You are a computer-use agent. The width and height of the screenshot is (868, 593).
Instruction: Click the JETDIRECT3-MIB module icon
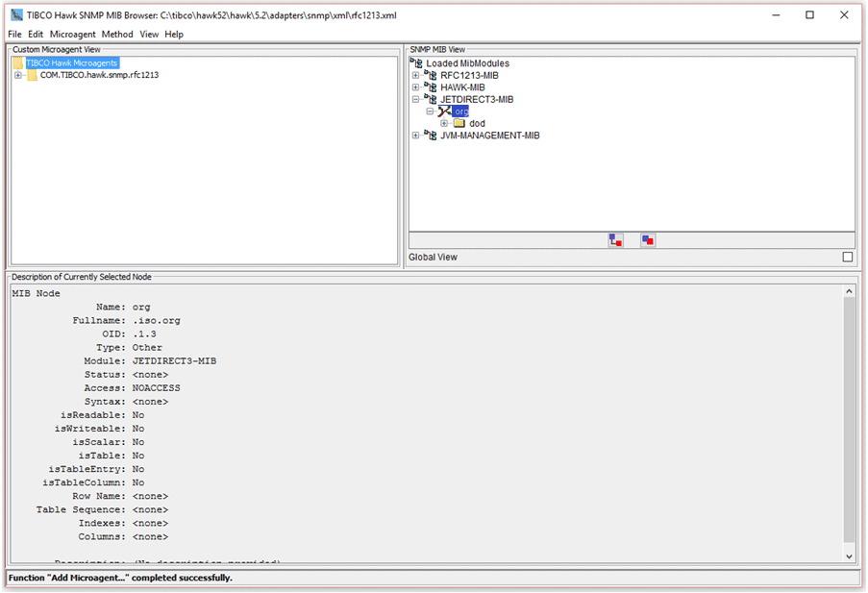click(431, 99)
